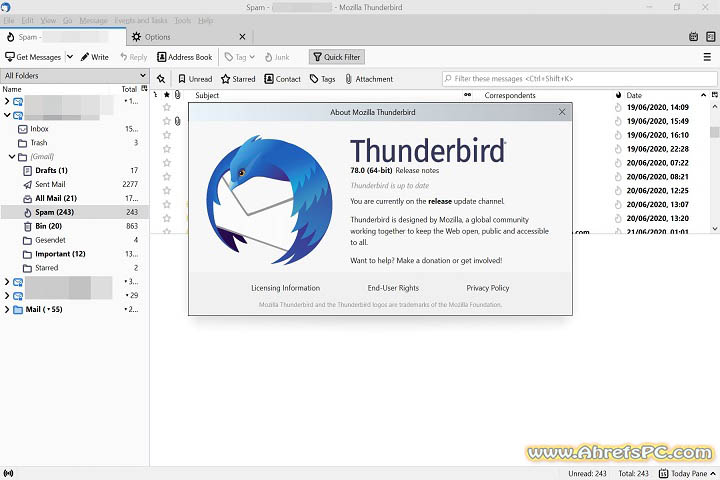Close the Options tab
Viewport: 720px width, 480px height.
tap(242, 37)
